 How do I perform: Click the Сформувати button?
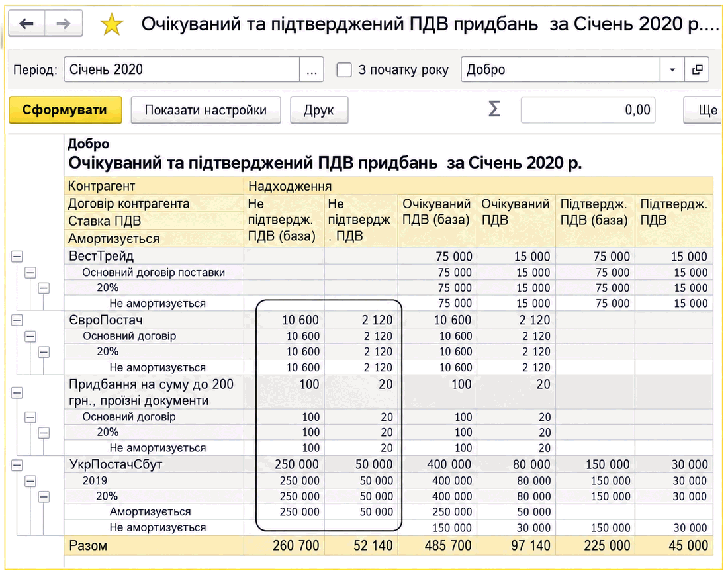coord(65,110)
